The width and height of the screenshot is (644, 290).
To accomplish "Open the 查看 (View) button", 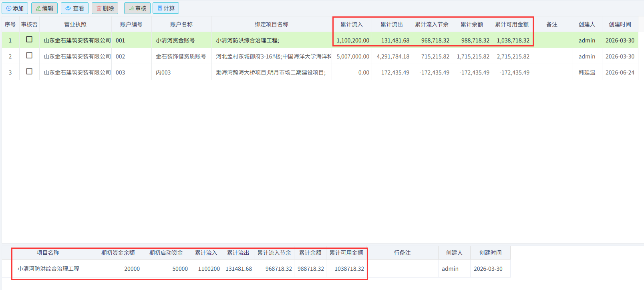I will (x=74, y=8).
